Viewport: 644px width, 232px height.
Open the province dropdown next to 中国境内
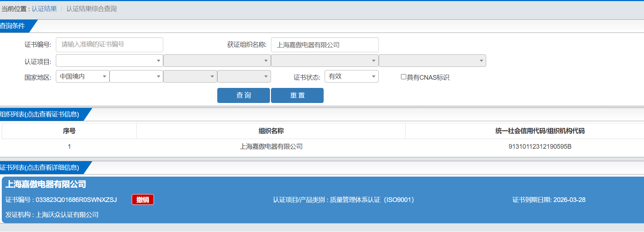[x=136, y=76]
